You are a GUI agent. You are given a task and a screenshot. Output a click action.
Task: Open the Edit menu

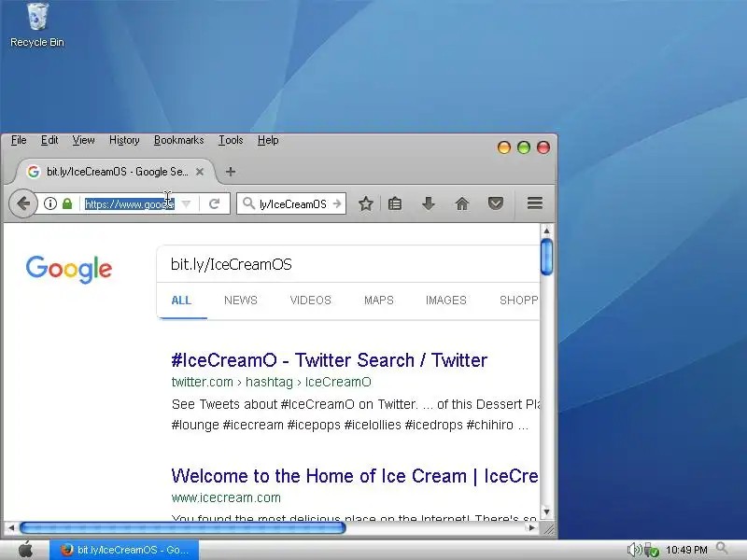pos(49,140)
